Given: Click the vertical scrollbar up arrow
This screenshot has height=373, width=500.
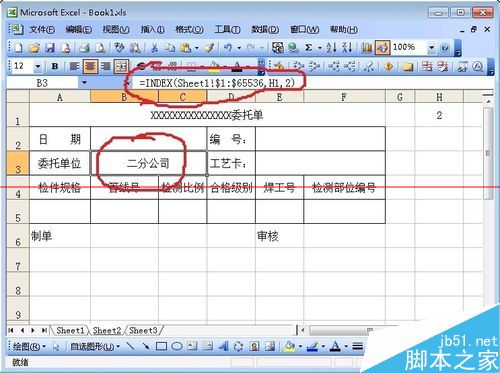Looking at the screenshot, I should 488,101.
